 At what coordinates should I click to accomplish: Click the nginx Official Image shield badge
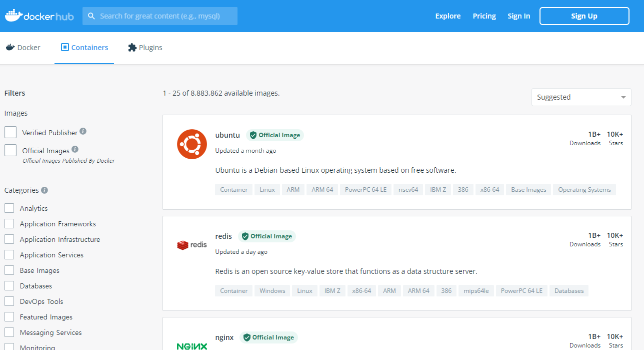(x=269, y=337)
